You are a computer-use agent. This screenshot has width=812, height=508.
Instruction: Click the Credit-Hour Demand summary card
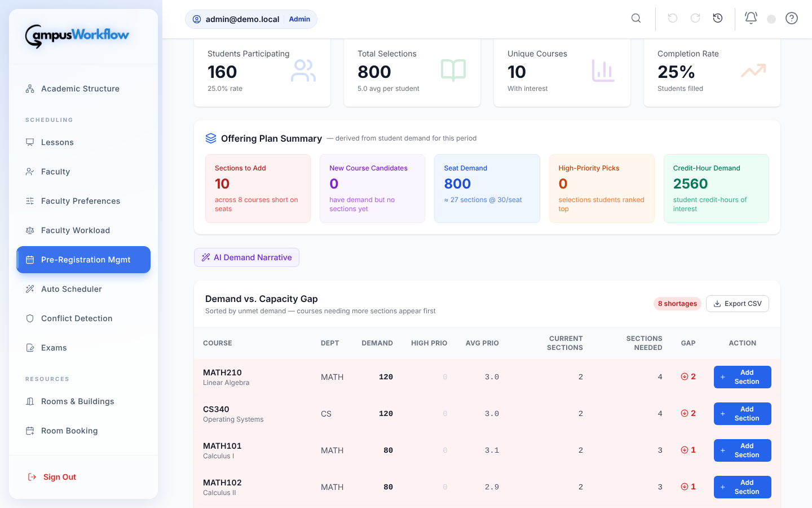coord(716,189)
